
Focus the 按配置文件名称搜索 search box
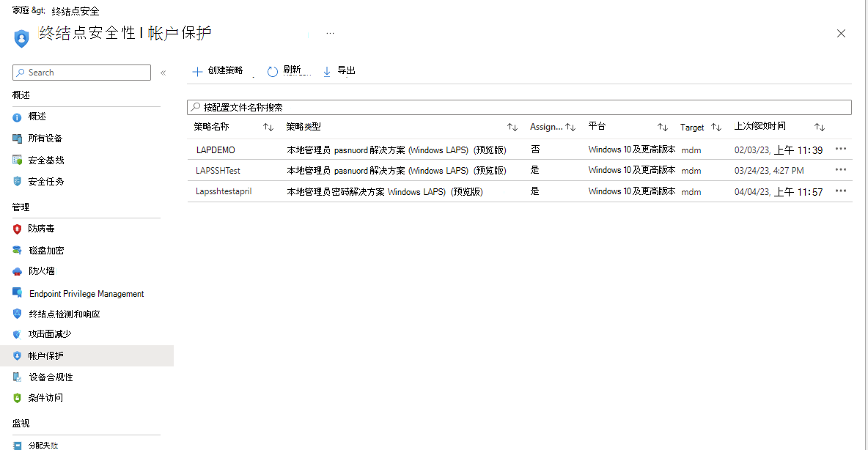pos(519,108)
